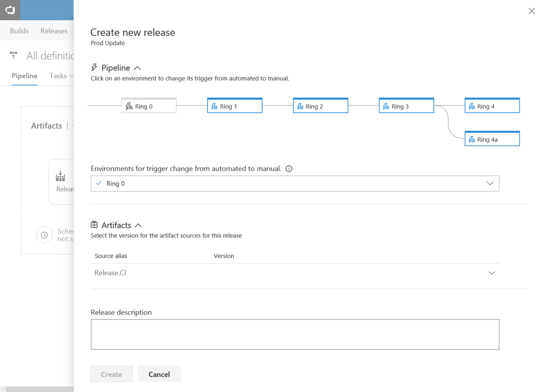The height and width of the screenshot is (392, 544).
Task: Click the Release.CI source alias text
Action: tap(110, 273)
